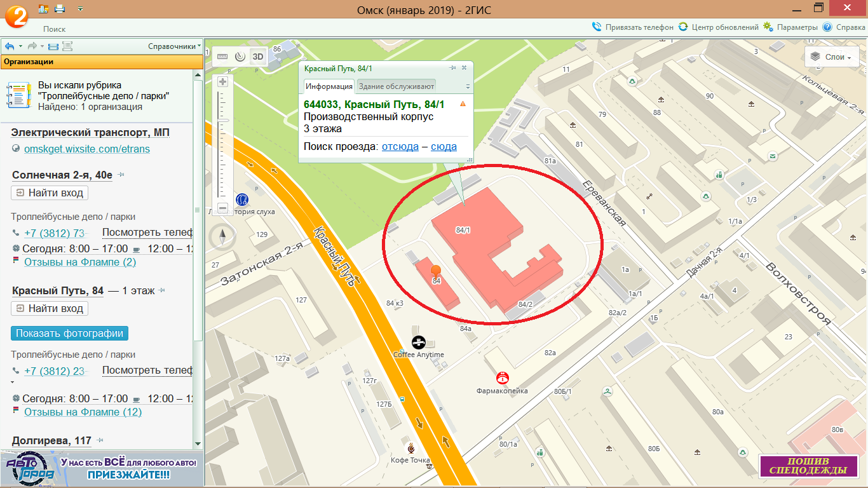The image size is (868, 488).
Task: Open the quick access toolbar customize arrow
Action: pos(80,9)
